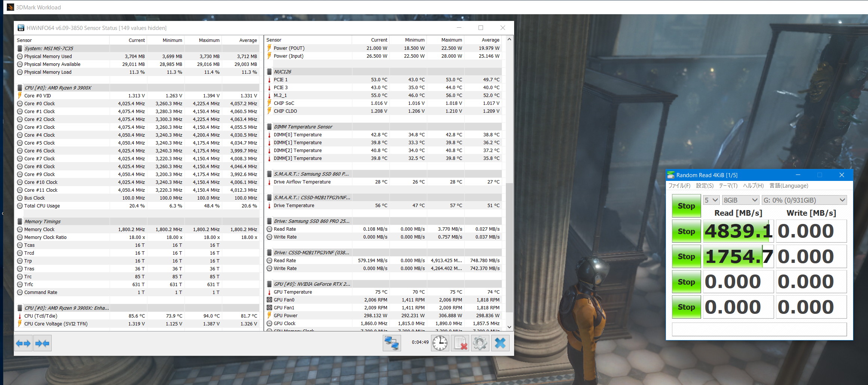Click the scroll up arrow in right pane
This screenshot has height=385, width=868.
tap(509, 39)
